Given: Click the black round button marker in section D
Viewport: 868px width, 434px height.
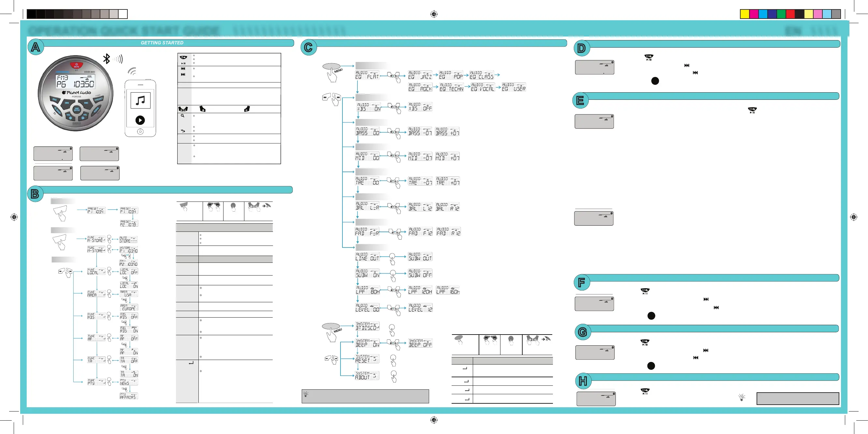Looking at the screenshot, I should pos(655,81).
